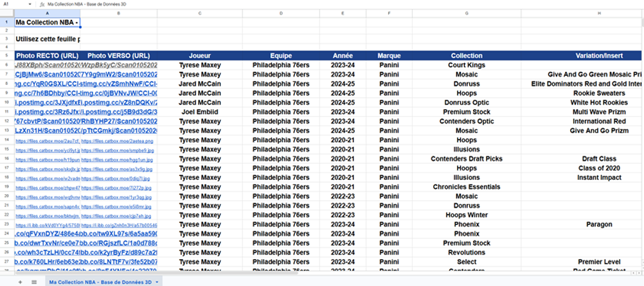Open the CjBjMw6/Scan recto link in row 7
The height and width of the screenshot is (286, 644).
click(x=47, y=75)
